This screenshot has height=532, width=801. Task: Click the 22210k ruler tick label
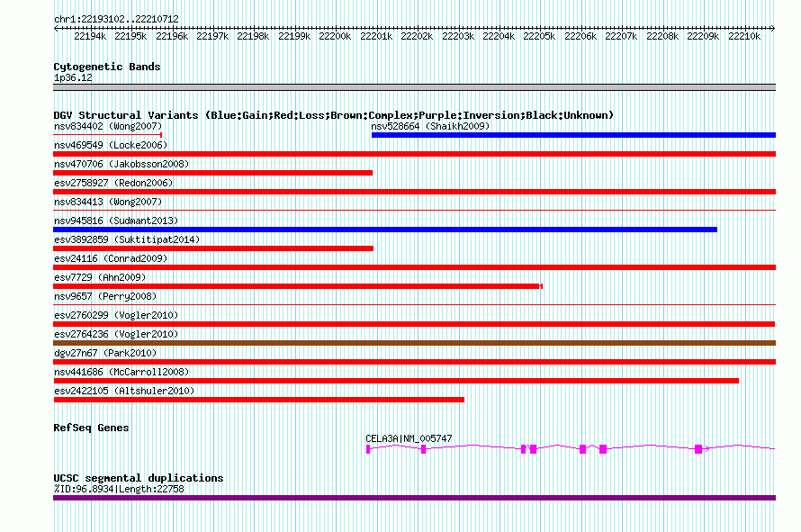pos(744,36)
